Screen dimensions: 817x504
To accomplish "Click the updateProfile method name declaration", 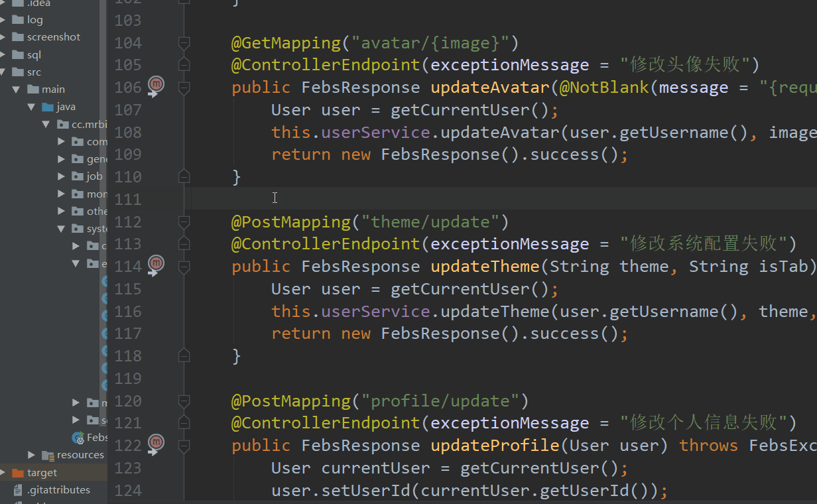I will tap(495, 446).
